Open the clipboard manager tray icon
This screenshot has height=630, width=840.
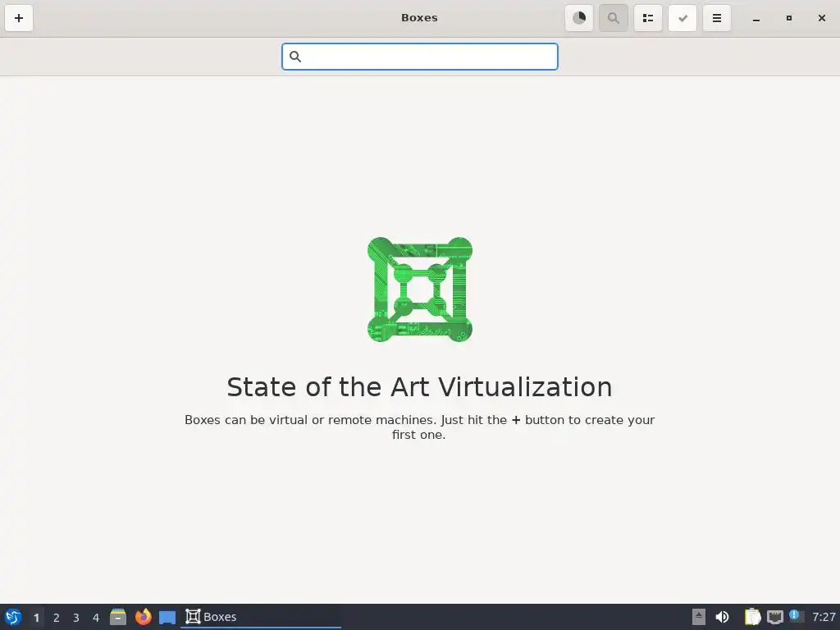753,617
